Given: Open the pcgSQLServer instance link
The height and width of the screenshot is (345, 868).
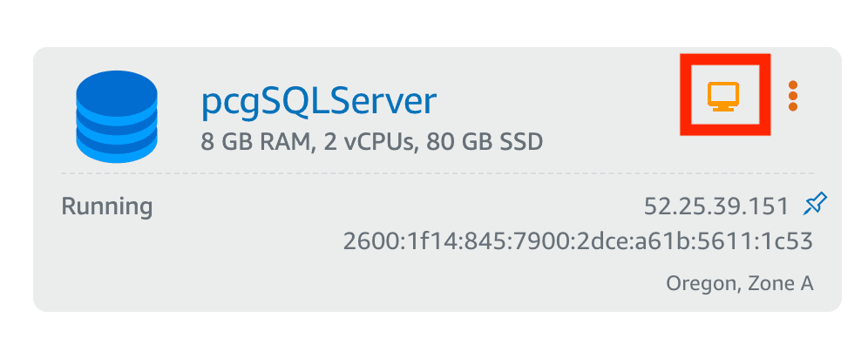Looking at the screenshot, I should (x=319, y=102).
